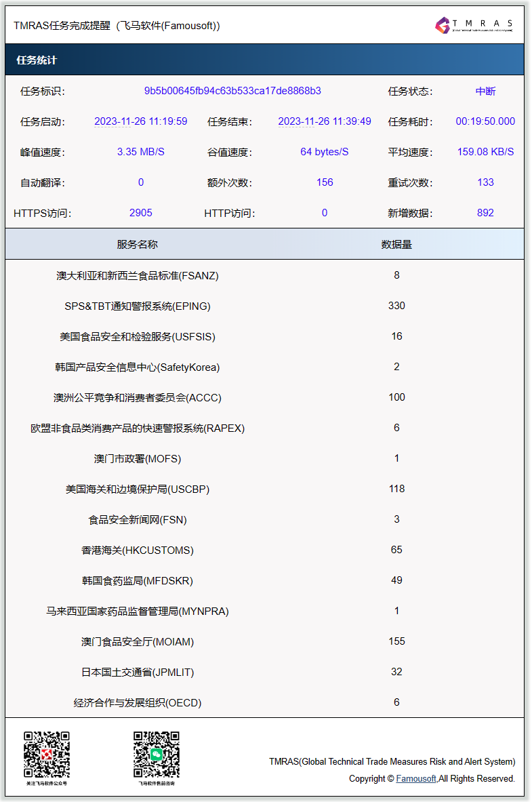Select row 澳门食品安全厅(MOIAM)
Viewport: 532px width, 802px height.
(264, 641)
